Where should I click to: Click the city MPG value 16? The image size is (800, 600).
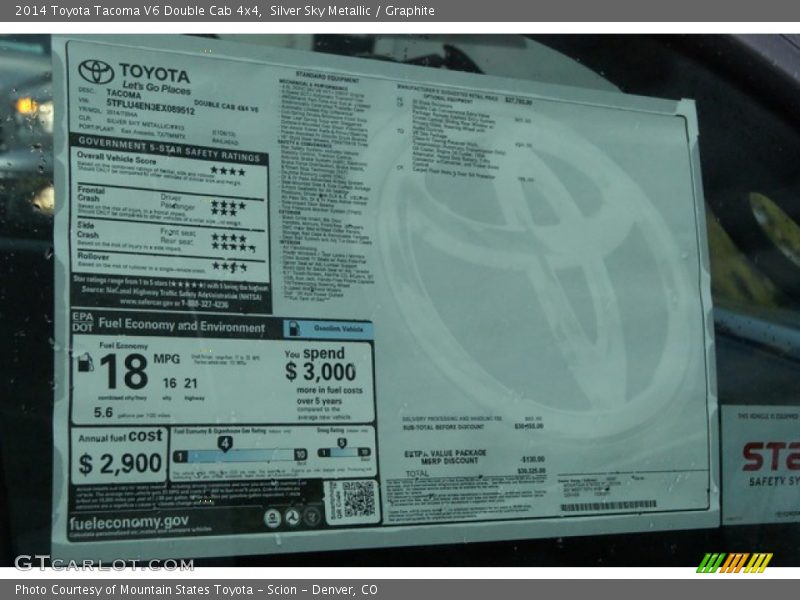click(x=169, y=383)
